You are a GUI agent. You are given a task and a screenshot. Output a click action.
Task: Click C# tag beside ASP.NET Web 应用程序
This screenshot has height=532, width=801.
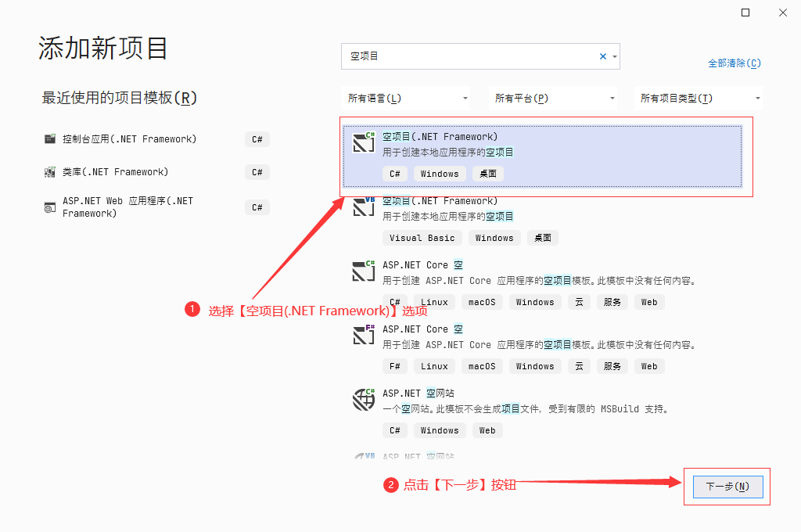point(257,207)
